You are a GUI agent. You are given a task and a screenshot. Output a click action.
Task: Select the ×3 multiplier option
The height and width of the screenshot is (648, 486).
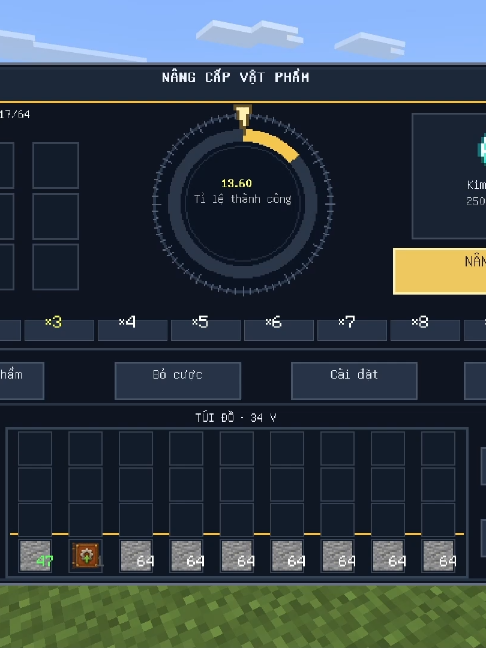pos(59,329)
